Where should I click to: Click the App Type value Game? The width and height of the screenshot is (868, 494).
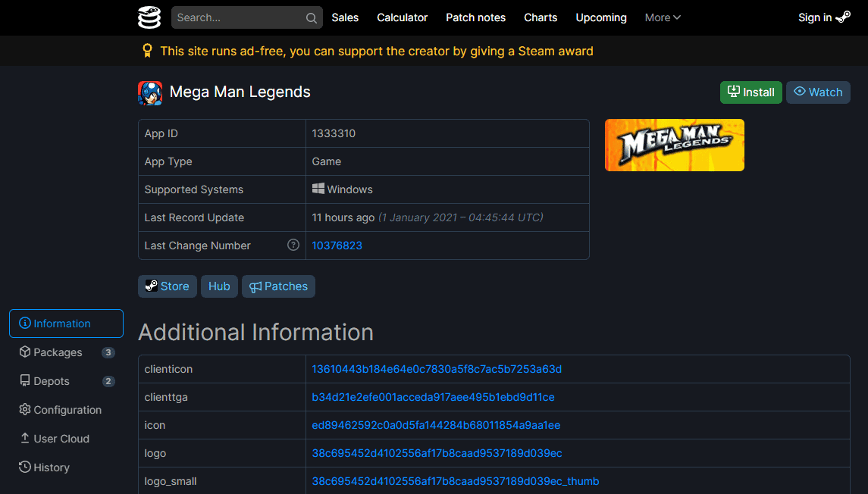tap(326, 161)
